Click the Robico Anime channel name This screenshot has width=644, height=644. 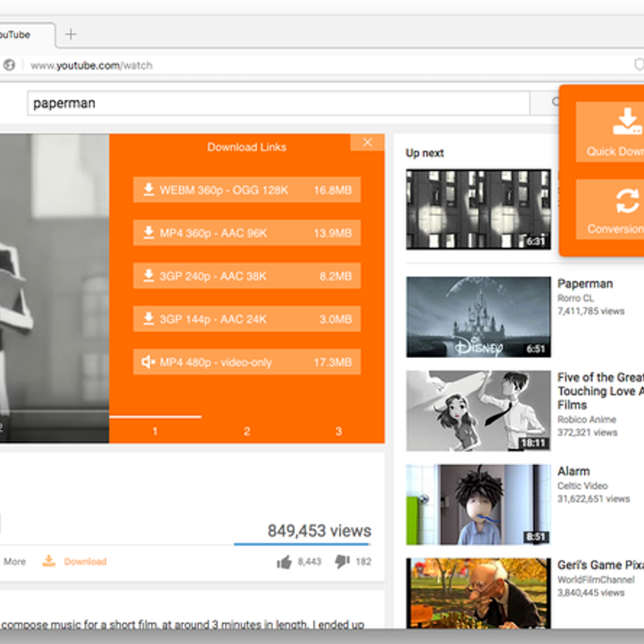click(x=587, y=419)
